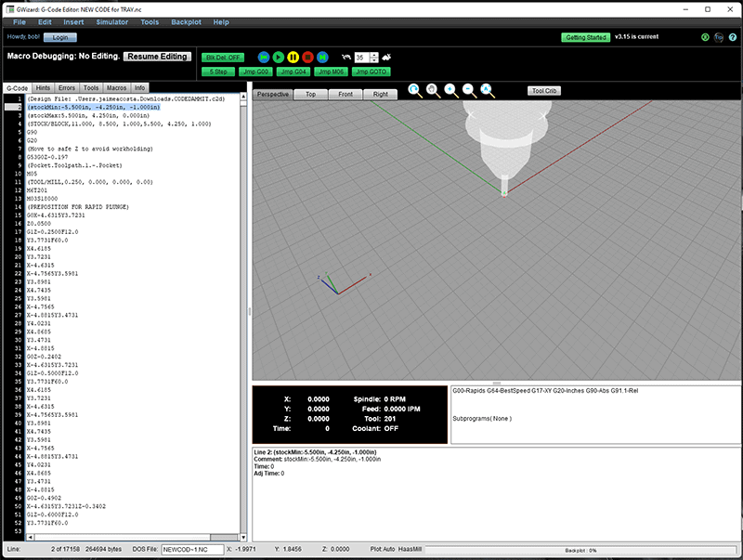Select the pan hand icon above the backplot view
743x560 pixels.
click(431, 90)
